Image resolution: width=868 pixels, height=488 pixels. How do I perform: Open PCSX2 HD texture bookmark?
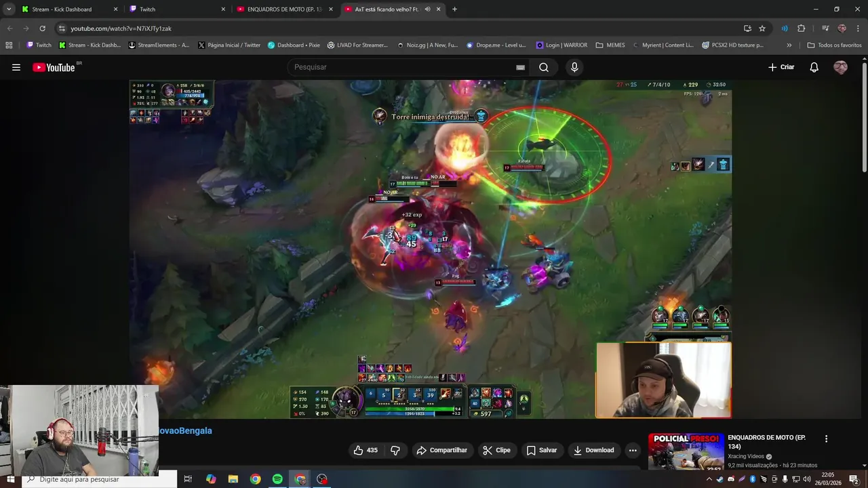[733, 45]
